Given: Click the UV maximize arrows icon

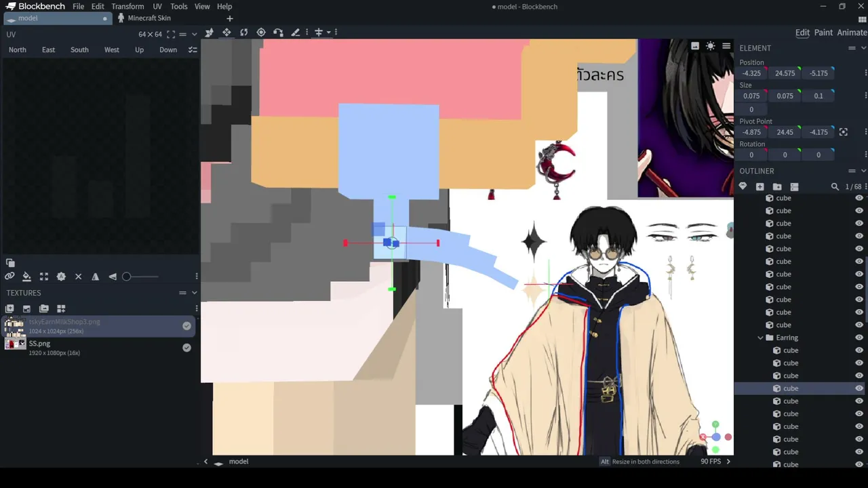Looking at the screenshot, I should pyautogui.click(x=44, y=277).
